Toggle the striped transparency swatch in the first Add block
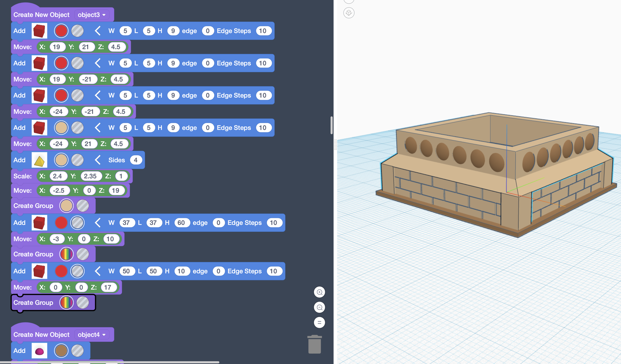621x364 pixels. point(78,31)
